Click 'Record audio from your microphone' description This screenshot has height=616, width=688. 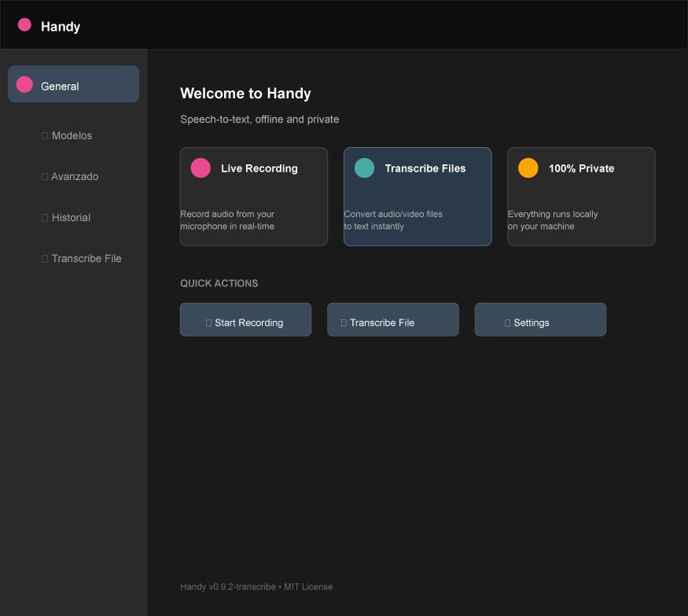[x=227, y=220]
